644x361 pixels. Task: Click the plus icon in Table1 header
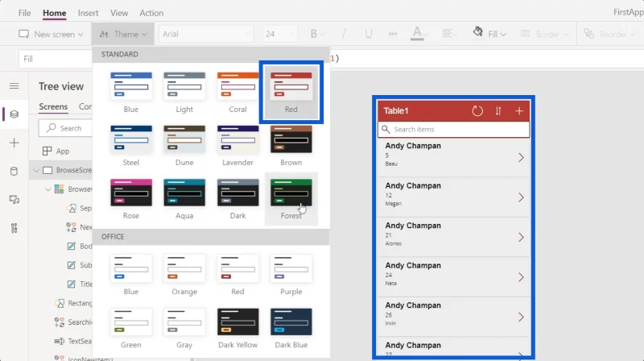pos(519,110)
